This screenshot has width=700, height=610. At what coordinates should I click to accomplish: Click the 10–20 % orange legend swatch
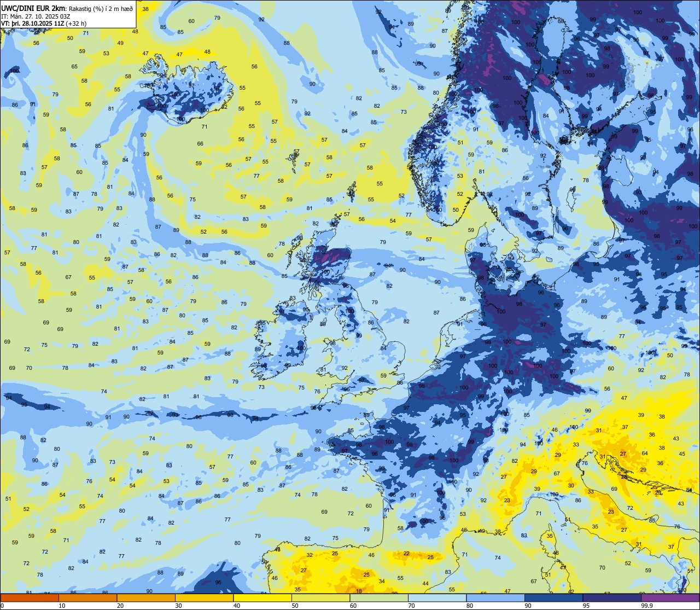click(x=87, y=598)
